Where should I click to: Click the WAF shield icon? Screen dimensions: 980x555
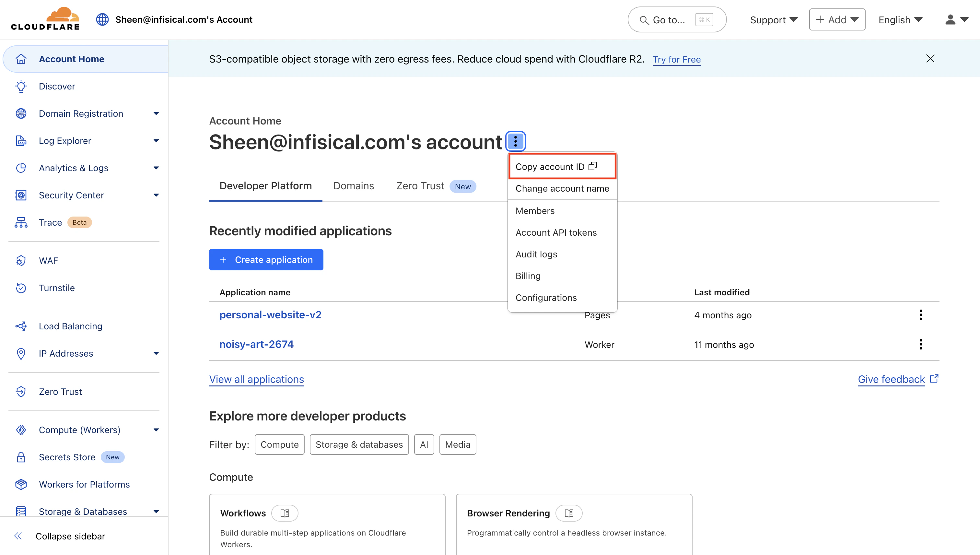[x=21, y=261]
